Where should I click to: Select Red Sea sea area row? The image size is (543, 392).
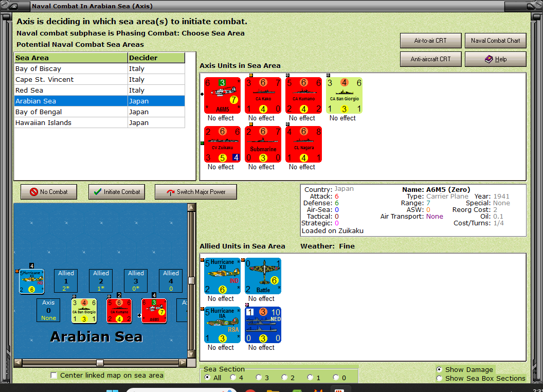click(99, 90)
